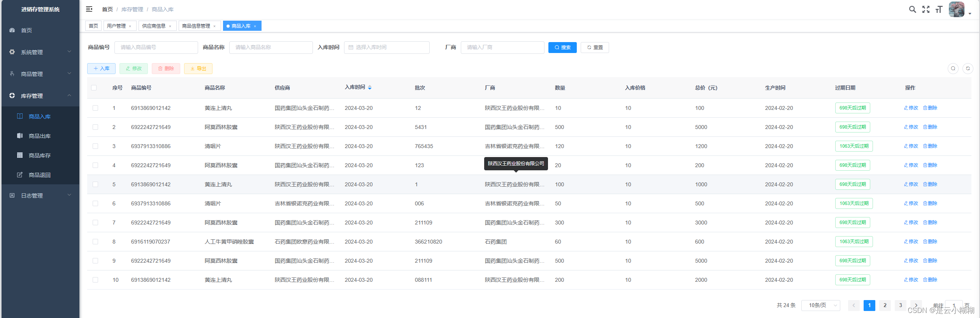Image resolution: width=980 pixels, height=318 pixels.
Task: Close the 供应商信息 tab
Action: pyautogui.click(x=170, y=26)
